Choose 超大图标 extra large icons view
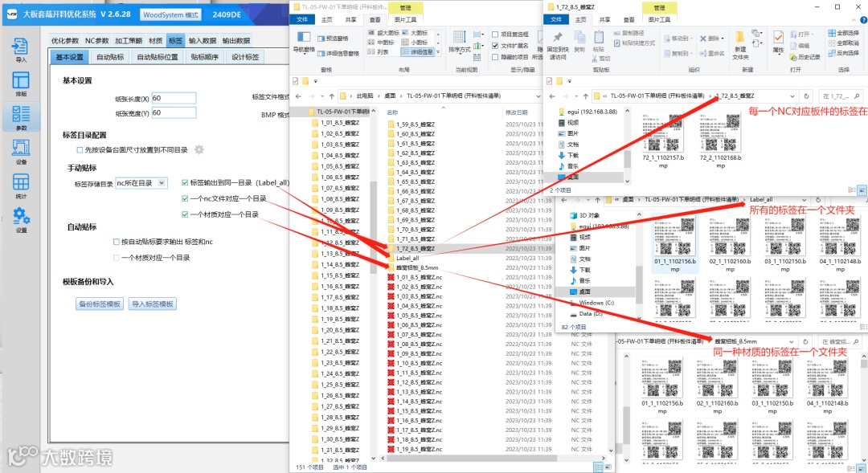The height and width of the screenshot is (473, 868). (383, 33)
